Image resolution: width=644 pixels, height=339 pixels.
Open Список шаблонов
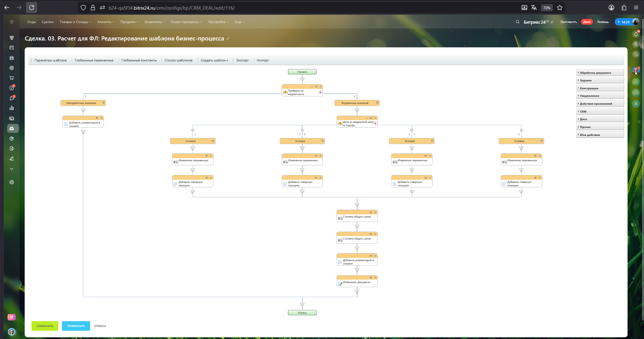pyautogui.click(x=179, y=60)
